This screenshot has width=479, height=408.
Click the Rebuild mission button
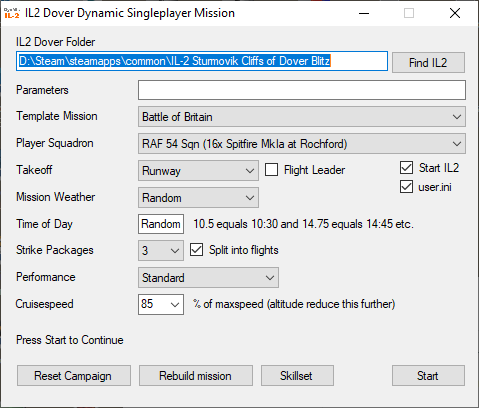196,376
